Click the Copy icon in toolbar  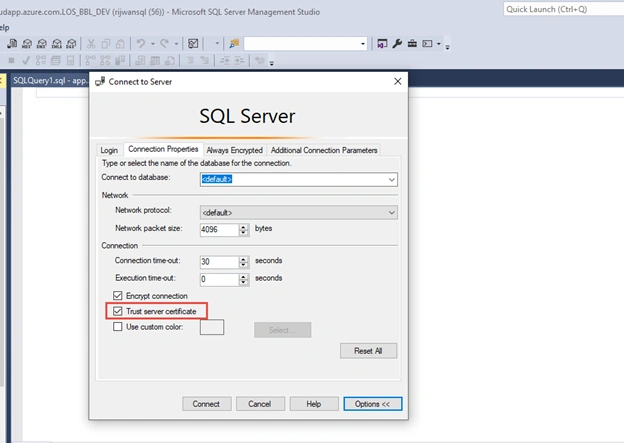(106, 43)
